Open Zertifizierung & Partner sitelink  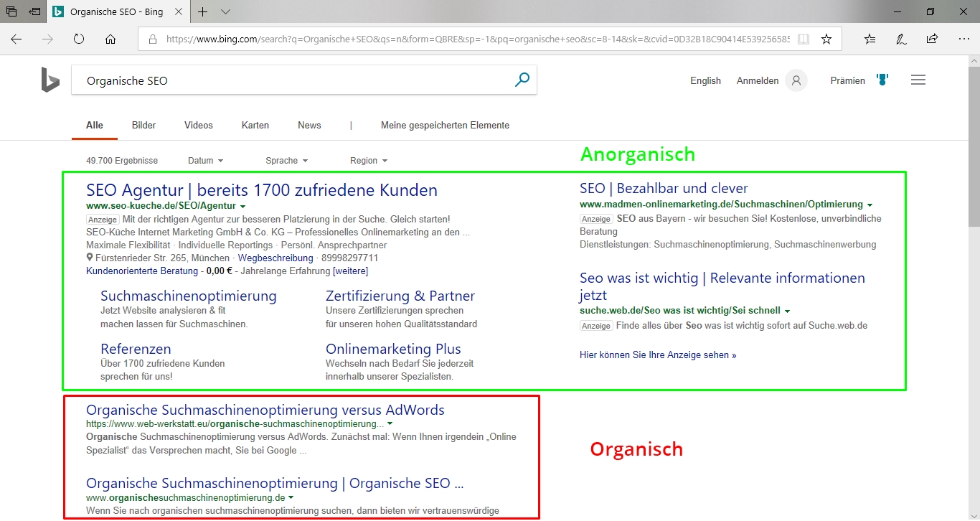400,296
